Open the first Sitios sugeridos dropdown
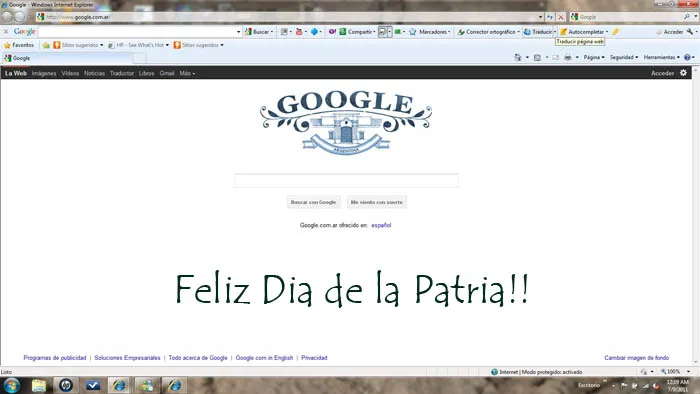The image size is (700, 394). 101,45
